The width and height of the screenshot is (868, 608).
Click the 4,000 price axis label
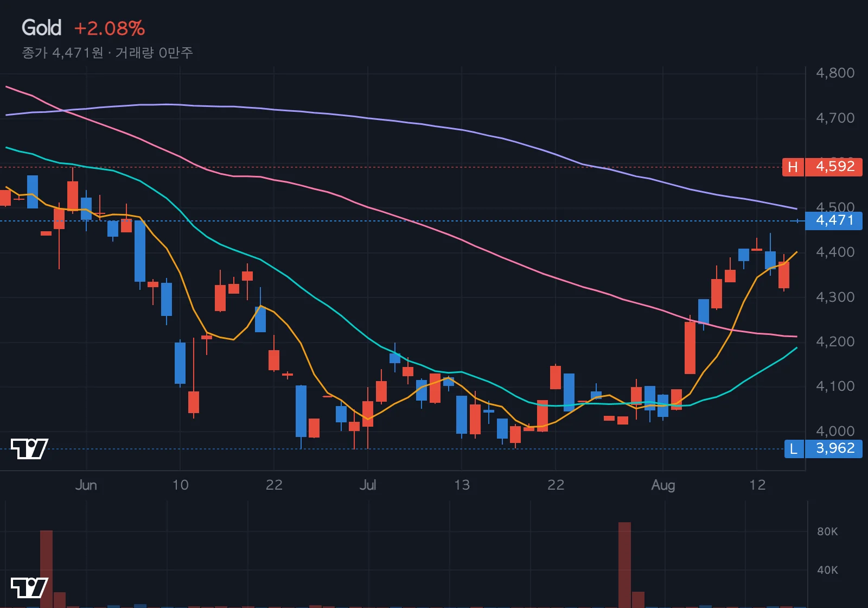pos(835,431)
